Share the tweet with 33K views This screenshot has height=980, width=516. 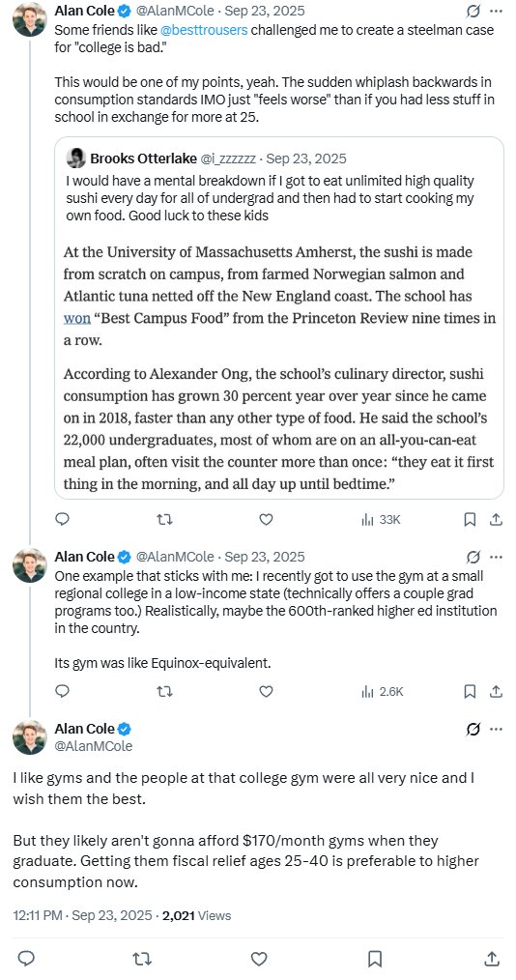[496, 519]
